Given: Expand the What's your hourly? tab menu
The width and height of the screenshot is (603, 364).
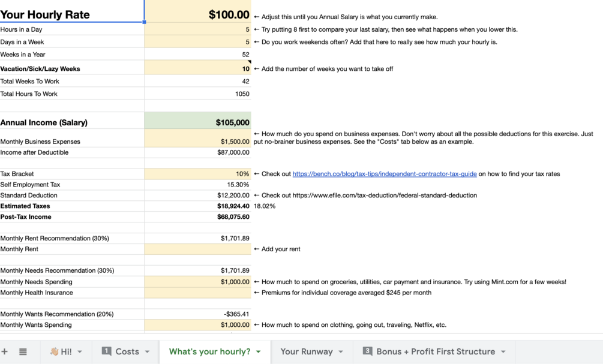Looking at the screenshot, I should click(x=259, y=352).
